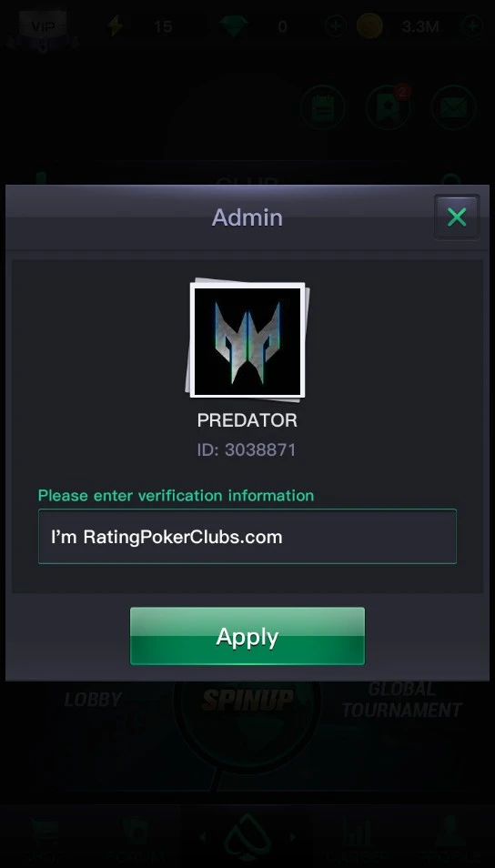Select the GLOBAL TOURNAMENT option
Image resolution: width=495 pixels, height=868 pixels.
click(401, 700)
